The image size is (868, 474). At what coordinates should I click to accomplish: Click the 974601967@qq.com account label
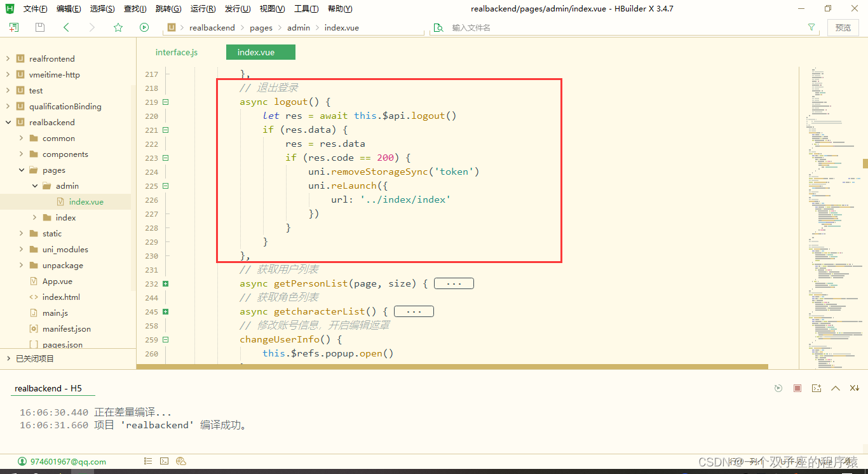[x=68, y=462]
